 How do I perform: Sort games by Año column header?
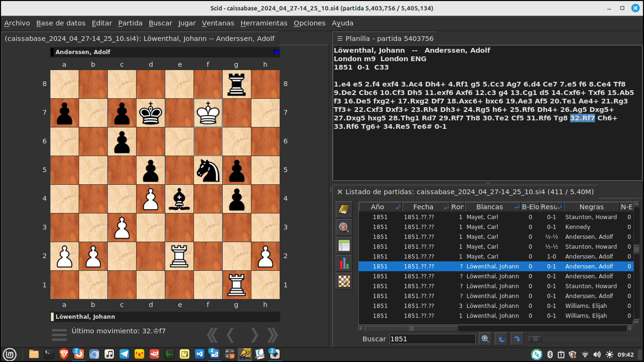coord(380,207)
